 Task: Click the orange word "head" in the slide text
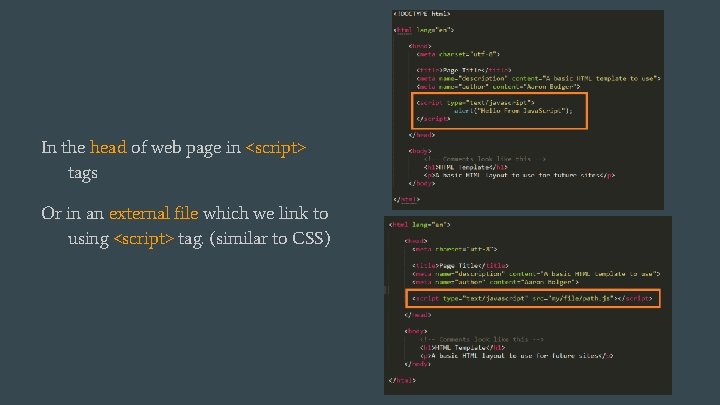click(x=108, y=147)
